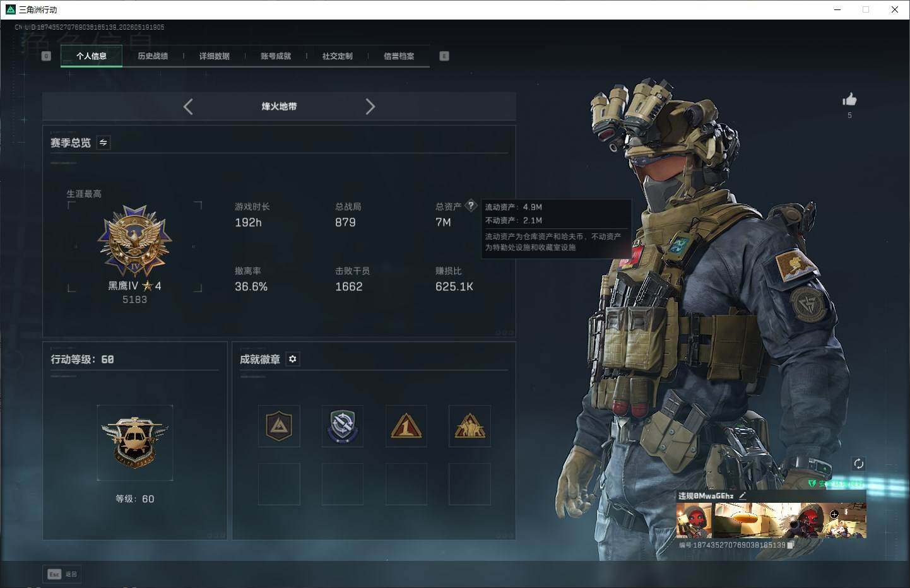Viewport: 910px width, 588px height.
Task: Click the 总战局 value 879
Action: [345, 223]
